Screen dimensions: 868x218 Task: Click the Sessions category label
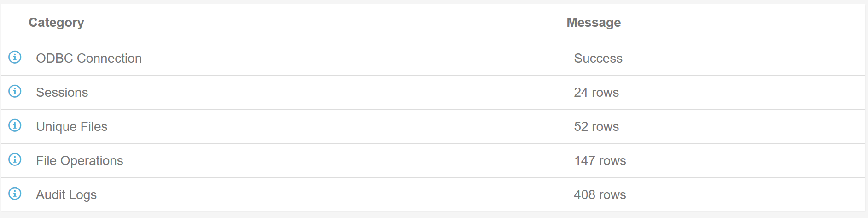pos(62,93)
